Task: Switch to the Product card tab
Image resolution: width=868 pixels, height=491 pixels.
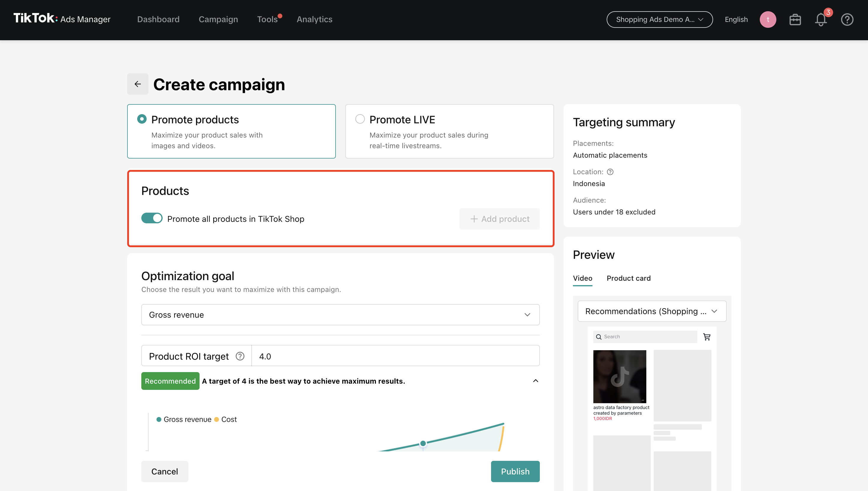Action: click(629, 278)
